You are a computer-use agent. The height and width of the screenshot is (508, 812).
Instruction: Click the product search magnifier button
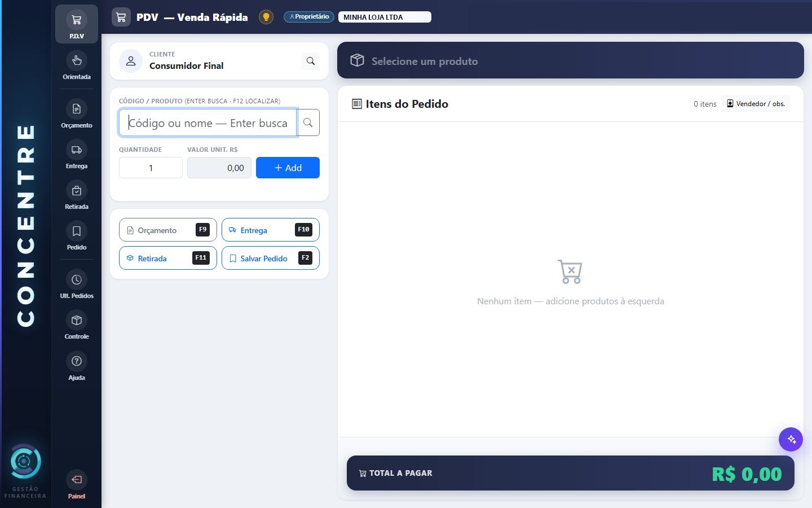pos(308,122)
